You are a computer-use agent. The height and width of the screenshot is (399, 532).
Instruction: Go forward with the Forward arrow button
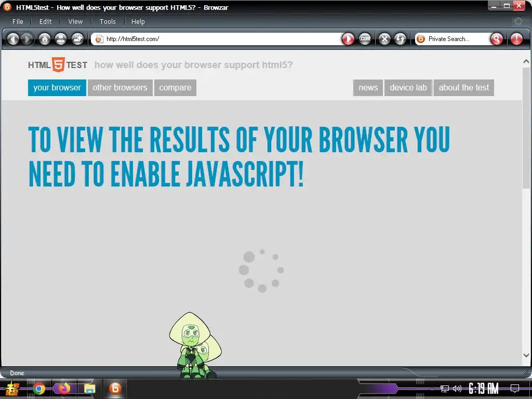click(28, 39)
